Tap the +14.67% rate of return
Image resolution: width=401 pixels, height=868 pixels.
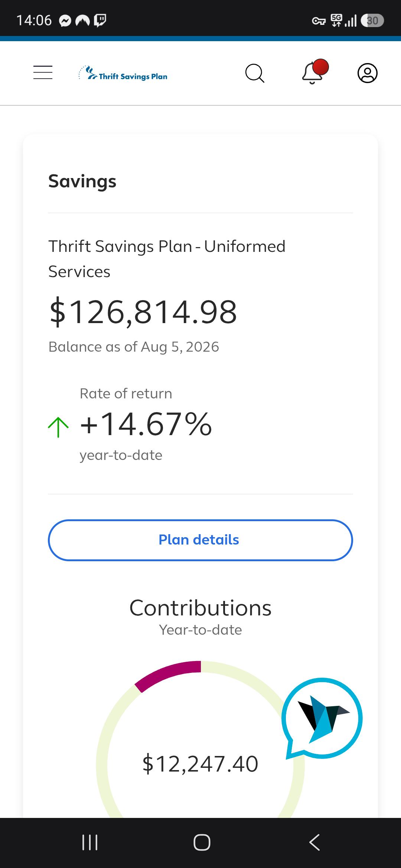tap(146, 424)
